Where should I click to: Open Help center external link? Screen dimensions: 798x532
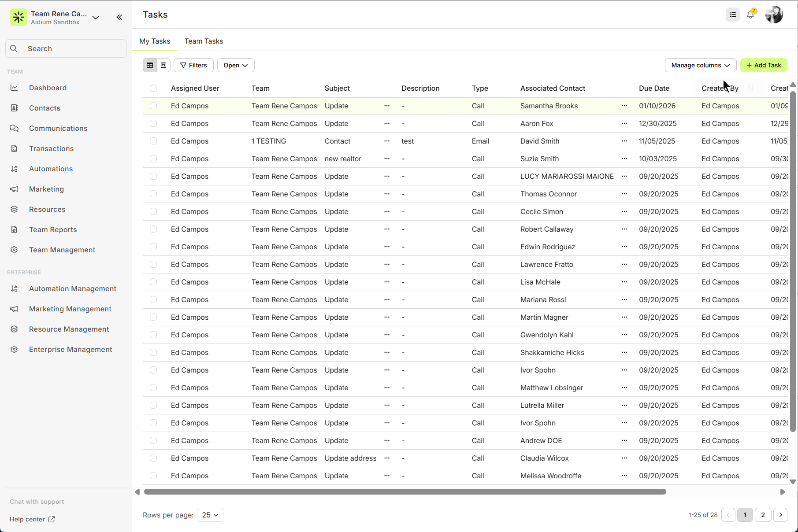click(32, 519)
